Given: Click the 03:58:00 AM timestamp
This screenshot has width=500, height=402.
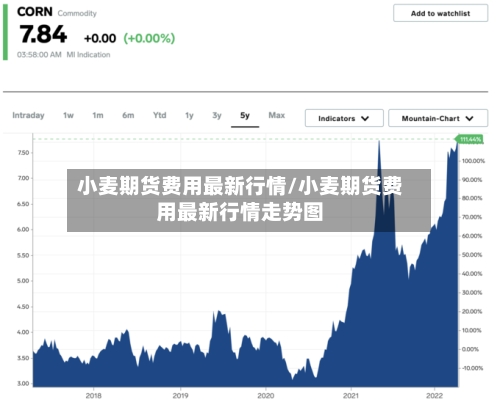Looking at the screenshot, I should point(39,55).
